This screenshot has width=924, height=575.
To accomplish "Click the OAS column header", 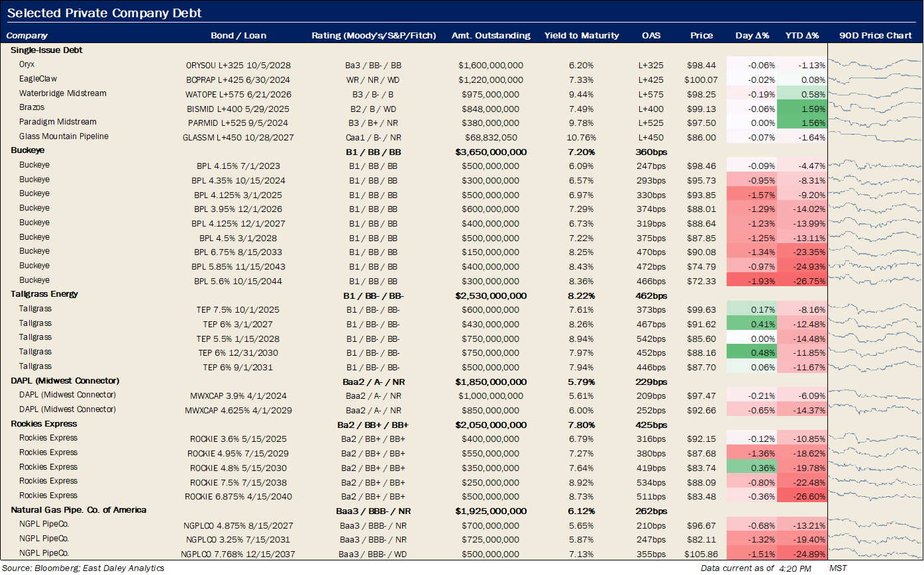I will (x=650, y=36).
